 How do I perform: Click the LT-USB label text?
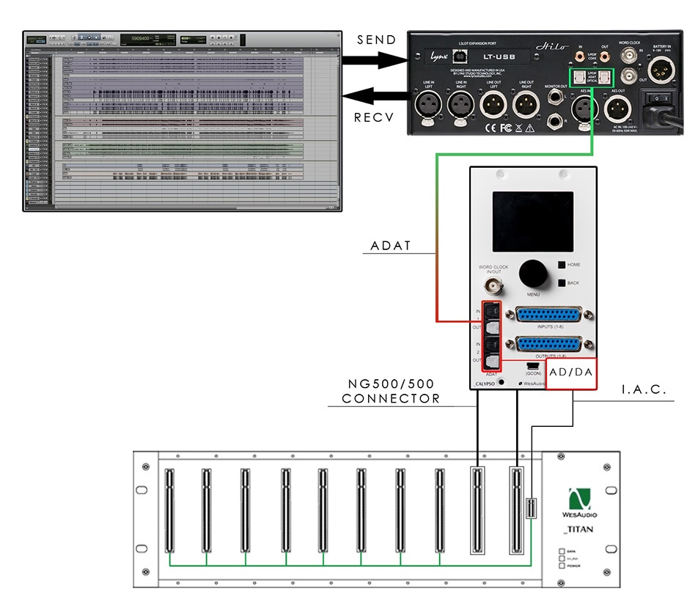click(x=499, y=56)
